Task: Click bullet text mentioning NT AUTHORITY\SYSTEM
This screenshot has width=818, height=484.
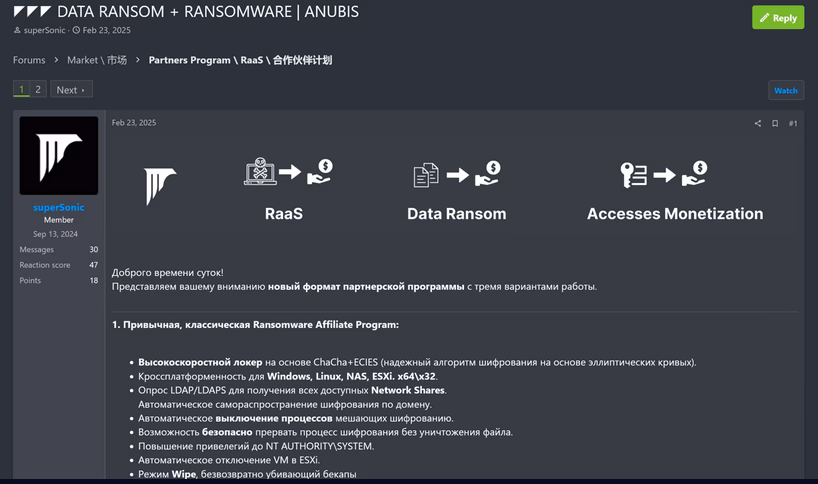Action: point(256,446)
